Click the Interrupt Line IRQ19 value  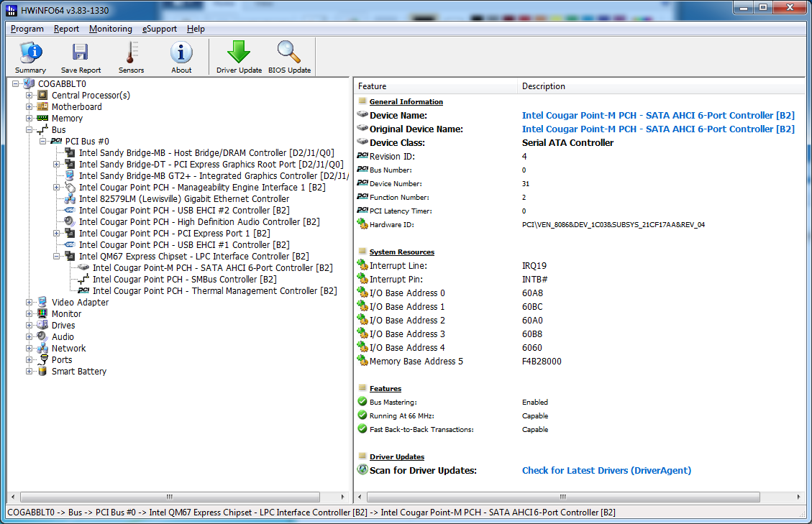pyautogui.click(x=534, y=266)
